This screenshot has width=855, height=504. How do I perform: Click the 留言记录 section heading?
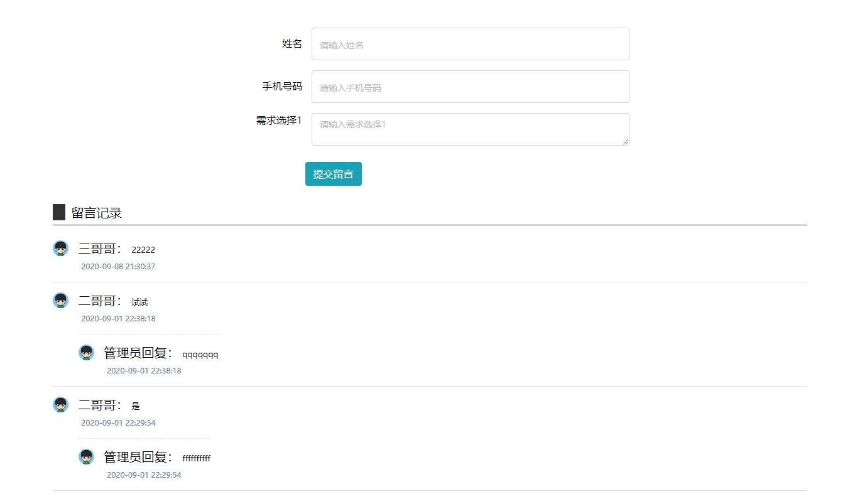click(x=96, y=213)
